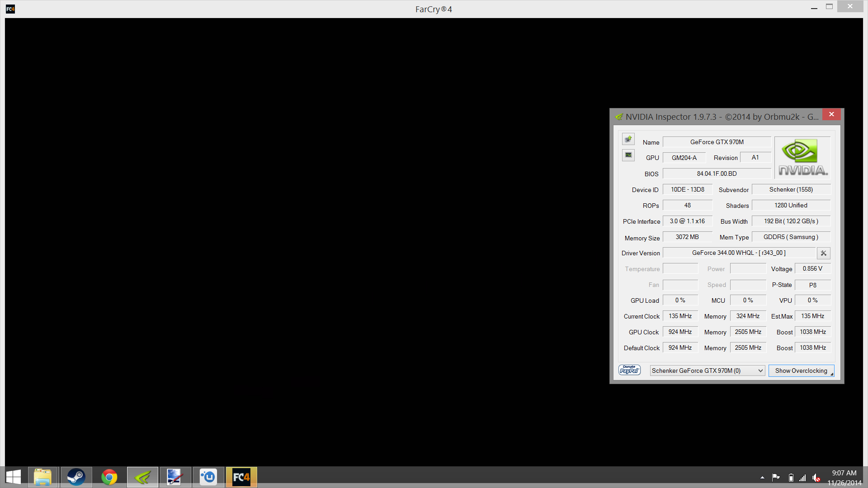Viewport: 868px width, 488px height.
Task: Click the MCU value 0 %
Action: point(748,300)
